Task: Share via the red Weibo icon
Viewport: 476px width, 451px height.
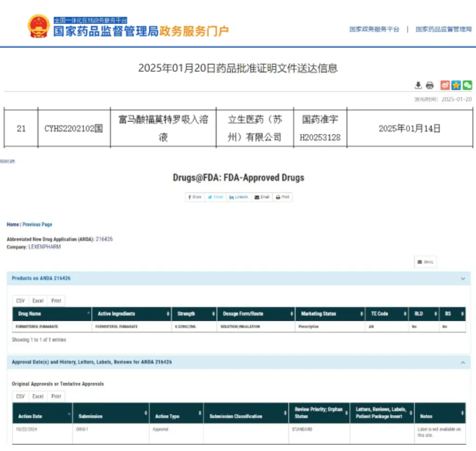Action: [445, 85]
